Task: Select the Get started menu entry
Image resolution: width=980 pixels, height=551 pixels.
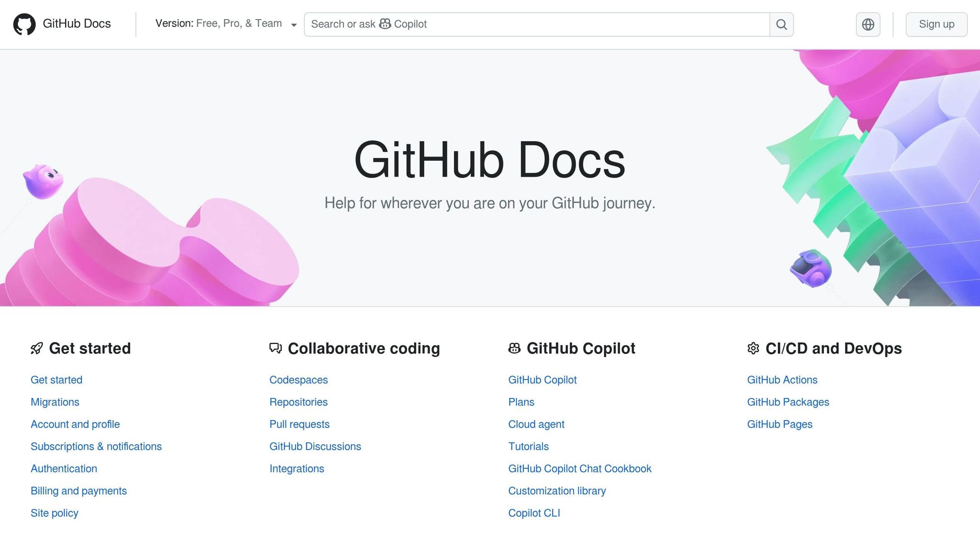Action: pos(56,380)
